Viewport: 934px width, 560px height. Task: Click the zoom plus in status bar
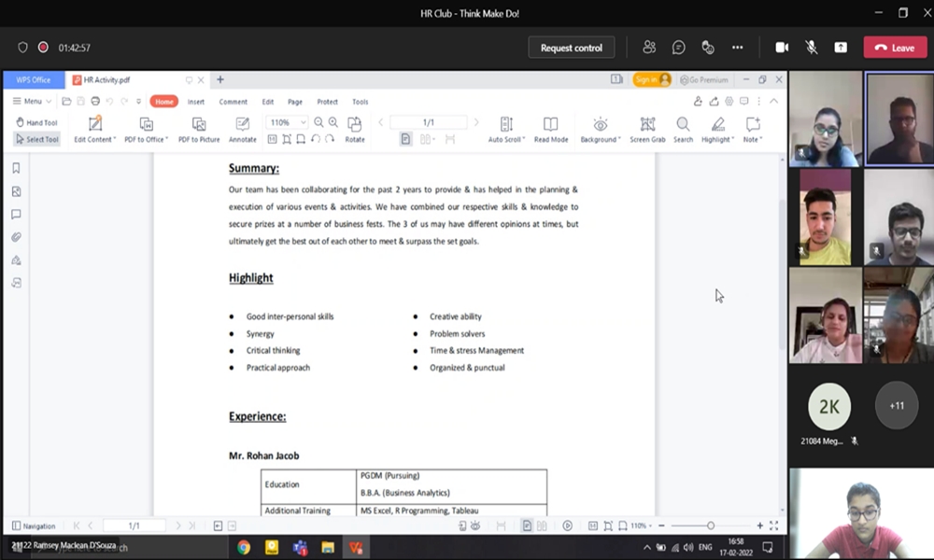[760, 526]
